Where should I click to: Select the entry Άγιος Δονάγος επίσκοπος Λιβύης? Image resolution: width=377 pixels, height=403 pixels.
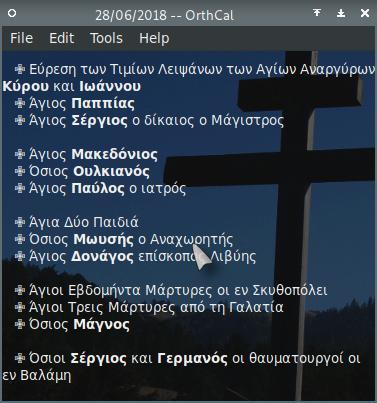143,256
